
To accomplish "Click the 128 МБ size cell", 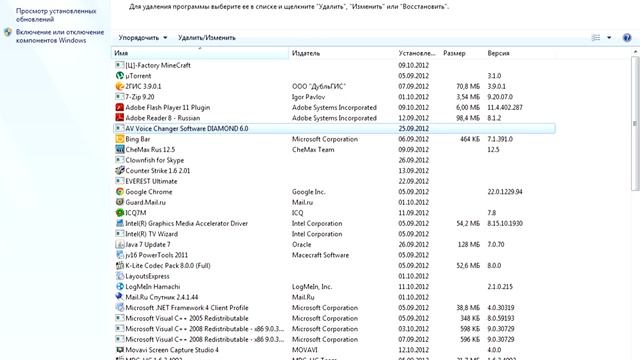I will [x=469, y=244].
